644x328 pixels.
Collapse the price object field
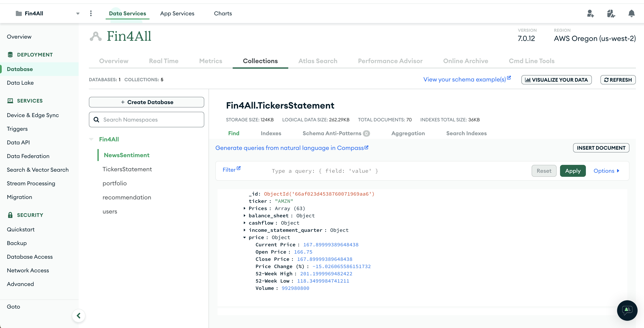point(244,237)
